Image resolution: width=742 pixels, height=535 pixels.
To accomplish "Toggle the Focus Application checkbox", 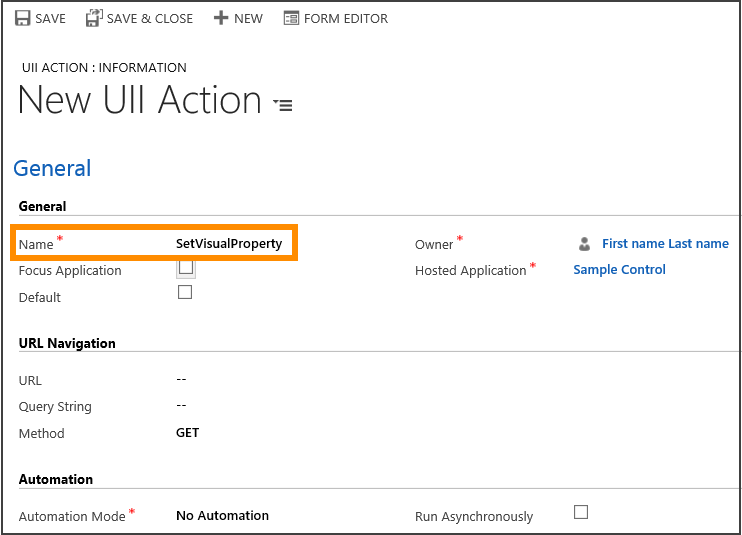I will pos(186,267).
